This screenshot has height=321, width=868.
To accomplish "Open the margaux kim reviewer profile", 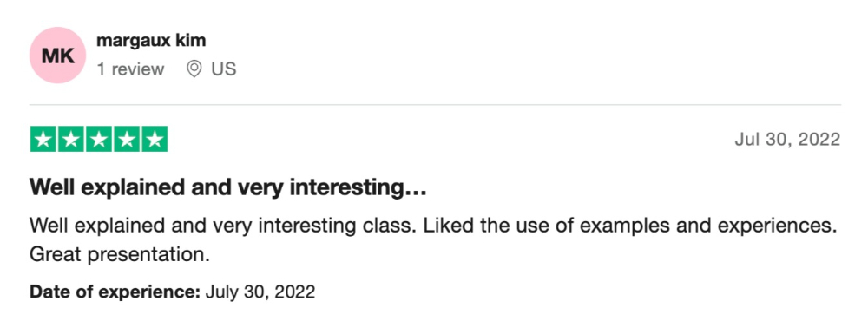I will (151, 41).
